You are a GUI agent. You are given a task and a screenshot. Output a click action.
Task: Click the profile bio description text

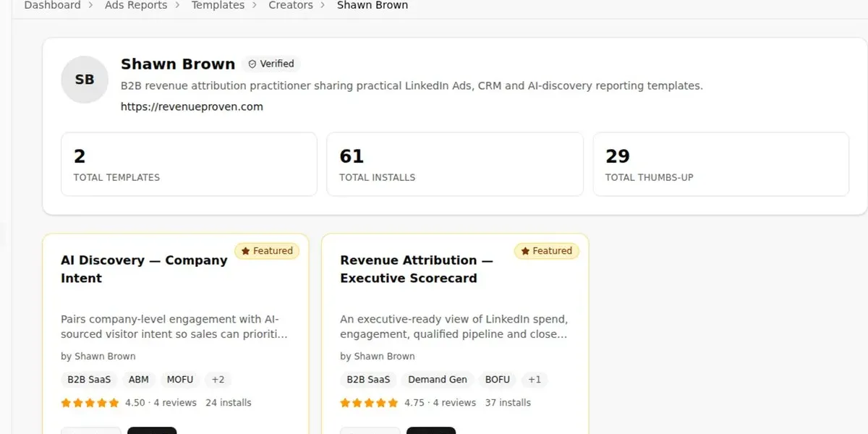pyautogui.click(x=412, y=85)
